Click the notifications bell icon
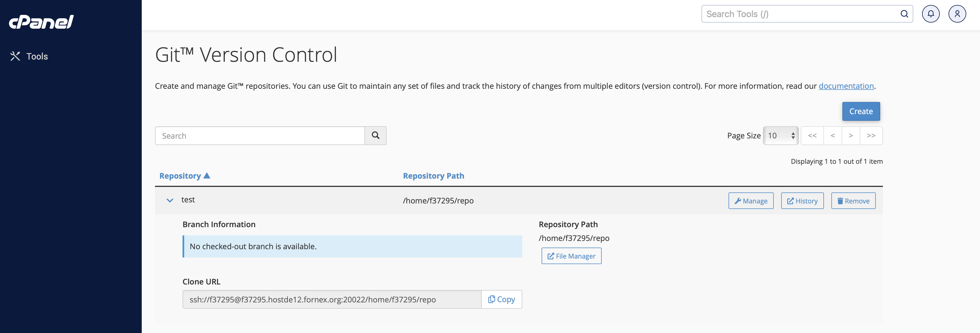Image resolution: width=980 pixels, height=333 pixels. pyautogui.click(x=931, y=14)
